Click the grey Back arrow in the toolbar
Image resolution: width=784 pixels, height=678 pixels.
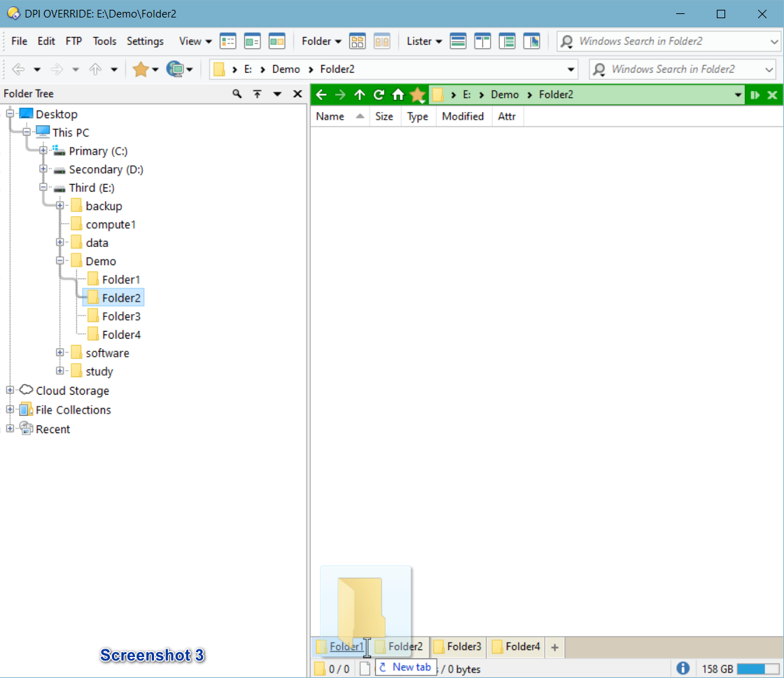tap(18, 69)
